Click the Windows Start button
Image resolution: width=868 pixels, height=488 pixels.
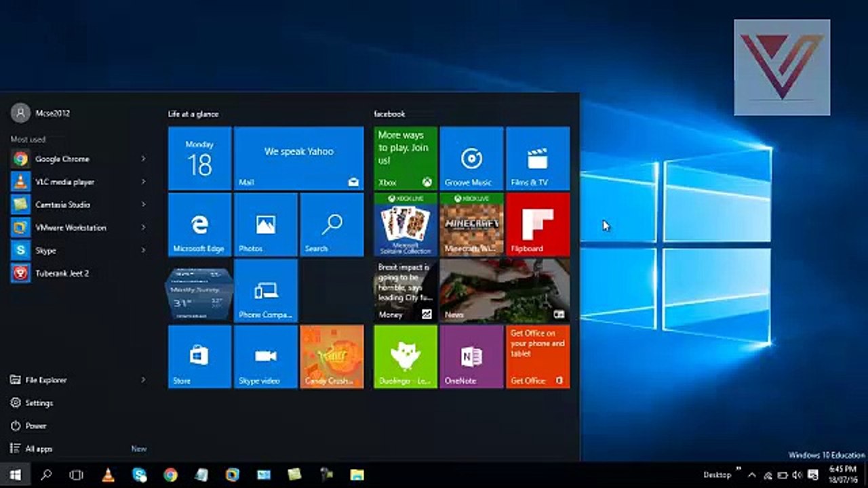point(15,475)
